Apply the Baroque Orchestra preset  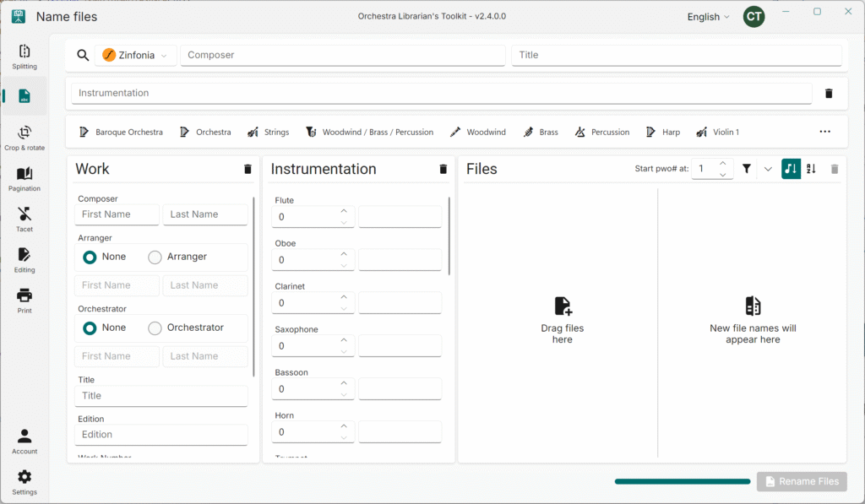(x=121, y=132)
